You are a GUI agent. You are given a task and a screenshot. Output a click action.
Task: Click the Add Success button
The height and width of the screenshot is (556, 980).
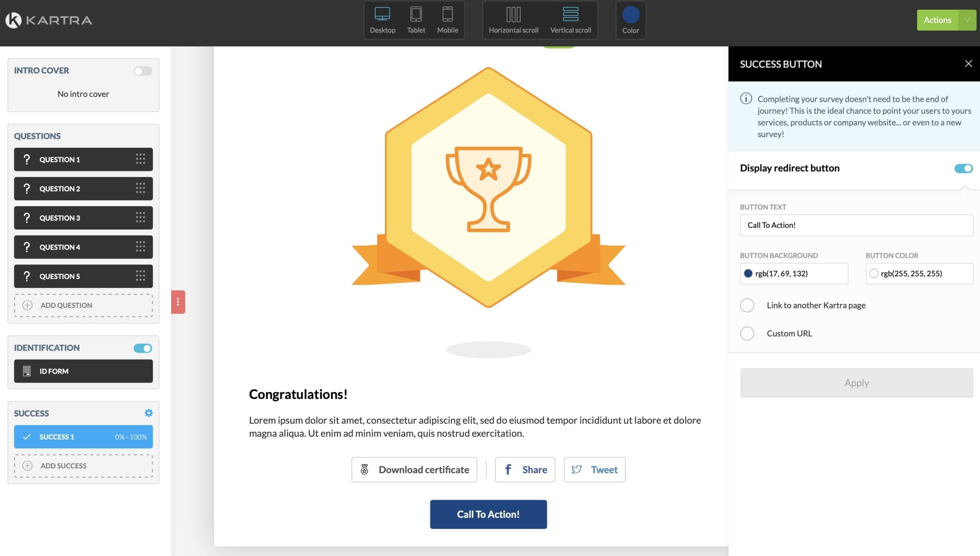click(x=83, y=466)
